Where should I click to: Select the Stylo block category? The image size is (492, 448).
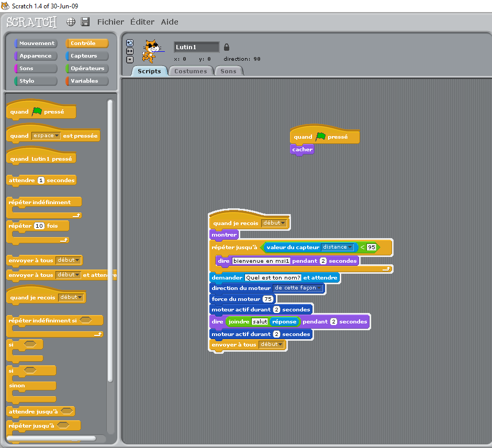36,81
